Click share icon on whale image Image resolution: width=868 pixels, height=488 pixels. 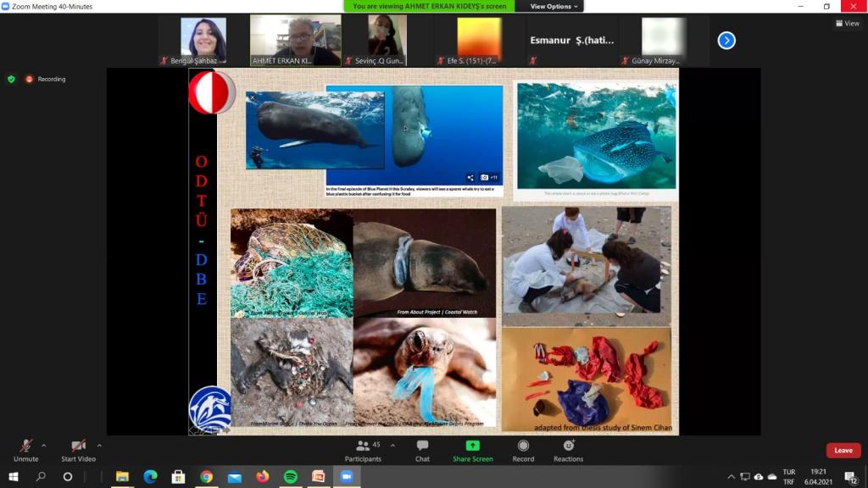click(470, 178)
